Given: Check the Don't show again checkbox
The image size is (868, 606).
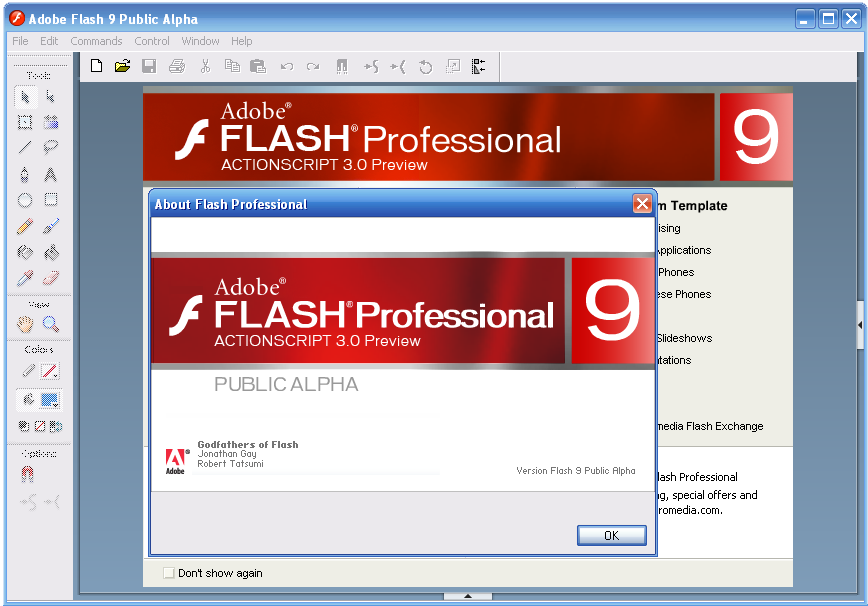Looking at the screenshot, I should point(169,573).
